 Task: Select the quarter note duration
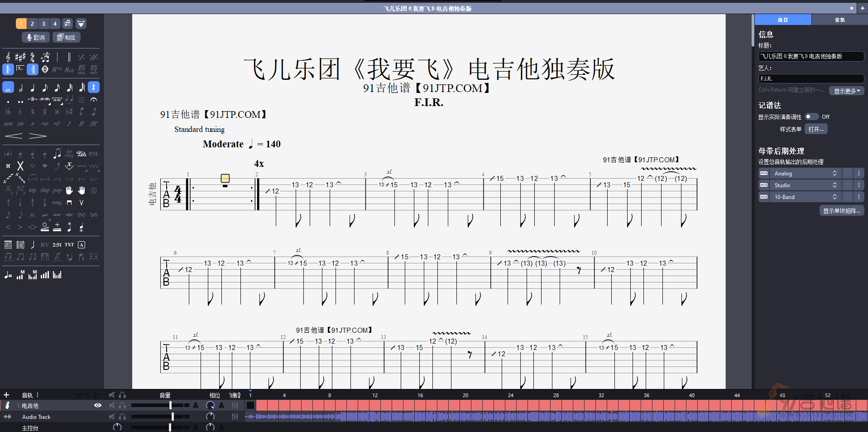(33, 87)
